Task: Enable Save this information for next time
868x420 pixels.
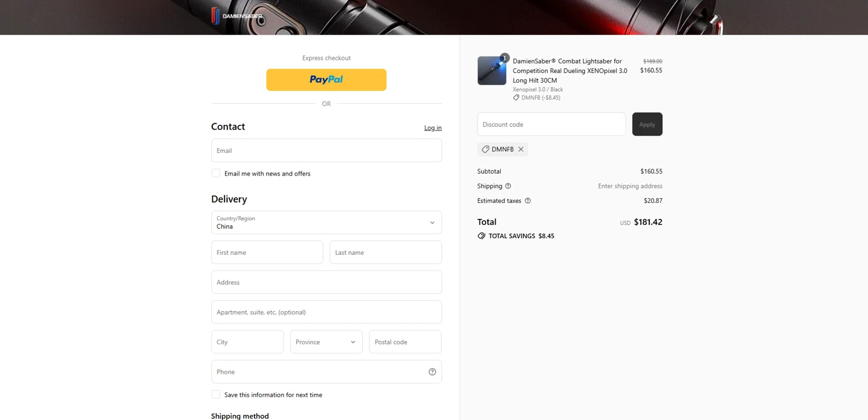Action: coord(216,395)
